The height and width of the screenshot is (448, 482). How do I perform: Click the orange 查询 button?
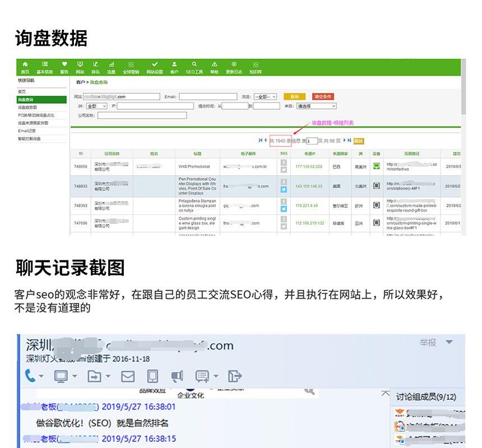[294, 96]
